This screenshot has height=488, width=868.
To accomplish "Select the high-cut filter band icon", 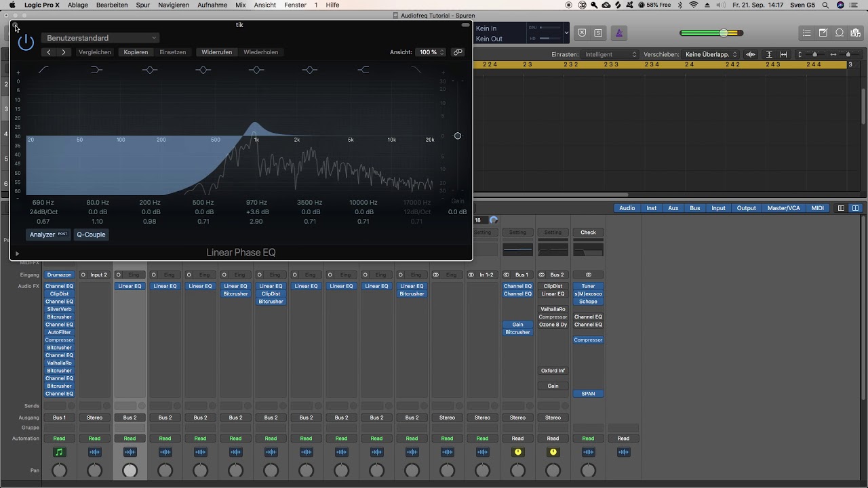I will pos(416,70).
